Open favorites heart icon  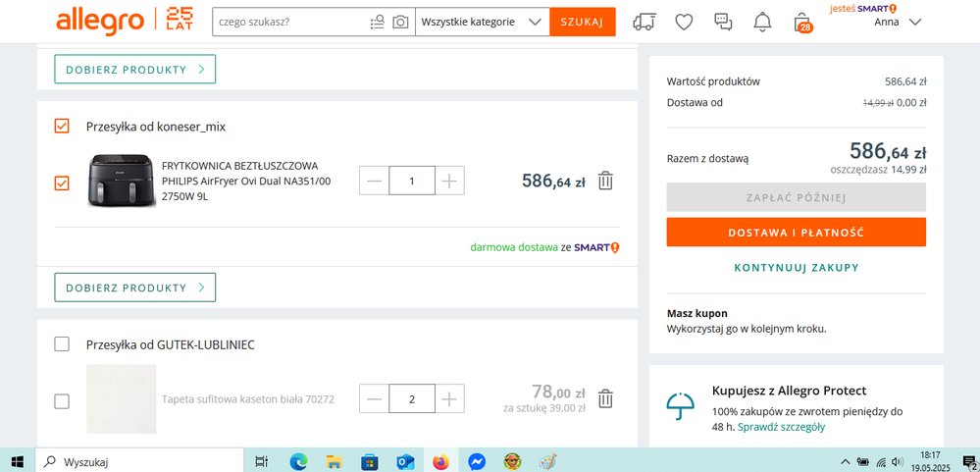[x=685, y=22]
